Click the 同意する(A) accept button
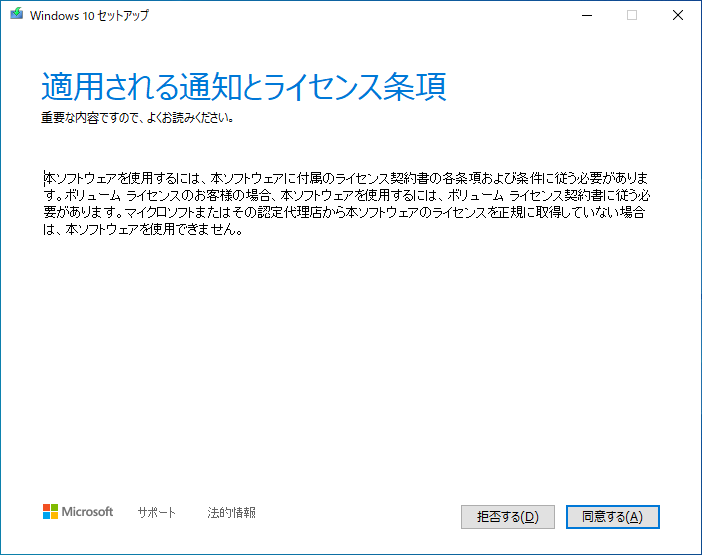Image resolution: width=702 pixels, height=555 pixels. [612, 517]
